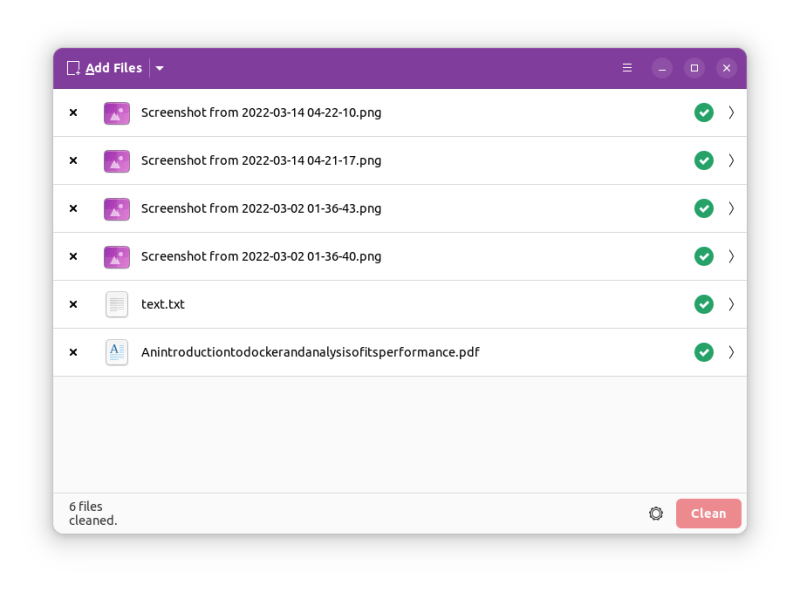
Task: Click green cleaned status icon for text.txt
Action: pos(704,304)
